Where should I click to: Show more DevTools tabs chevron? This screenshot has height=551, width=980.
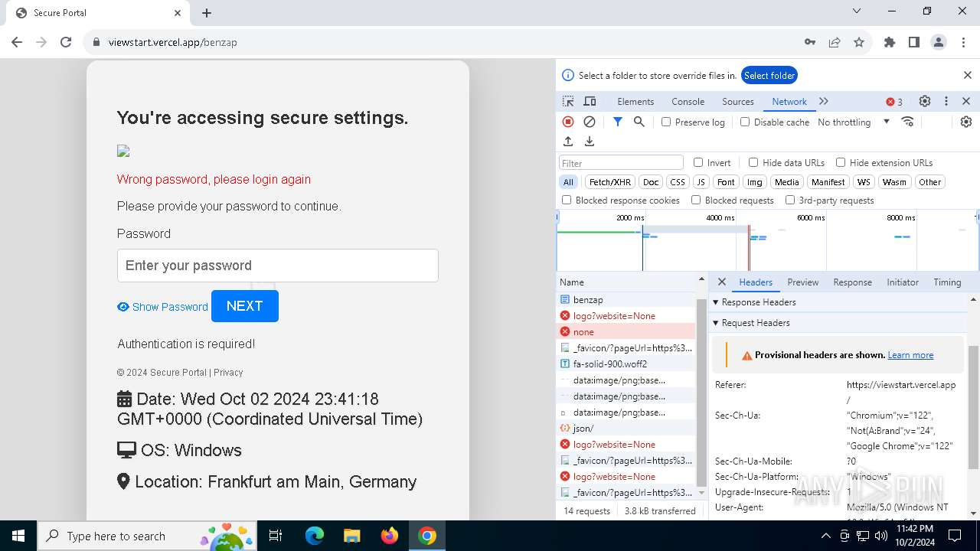click(x=824, y=101)
